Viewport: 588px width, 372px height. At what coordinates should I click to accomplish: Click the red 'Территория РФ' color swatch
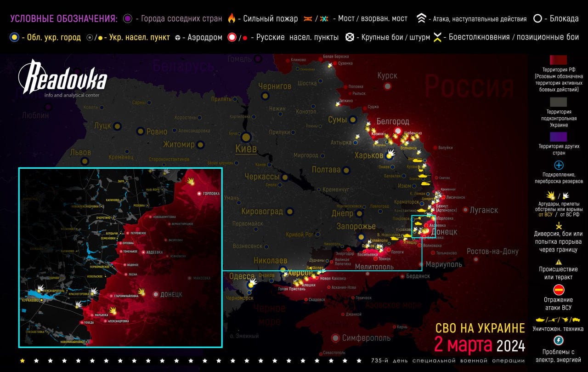tap(559, 60)
